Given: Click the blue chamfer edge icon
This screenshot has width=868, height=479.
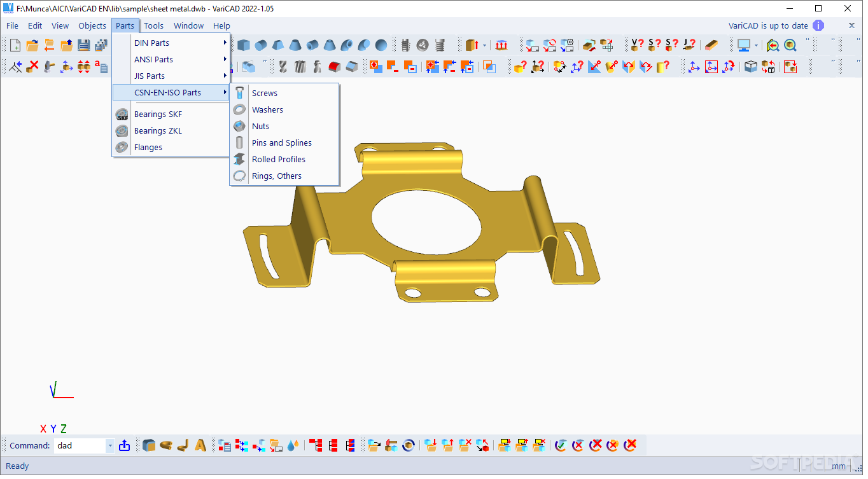Looking at the screenshot, I should 352,66.
